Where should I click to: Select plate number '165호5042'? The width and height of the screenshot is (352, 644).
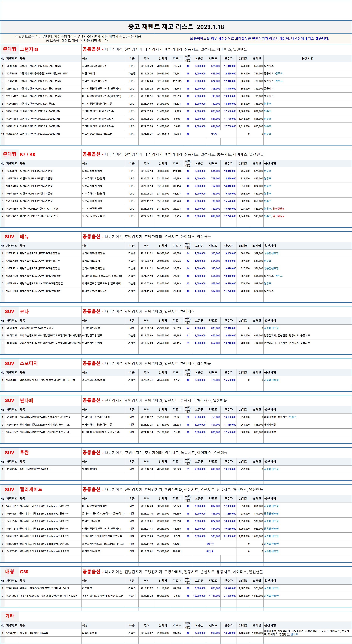pos(12,134)
